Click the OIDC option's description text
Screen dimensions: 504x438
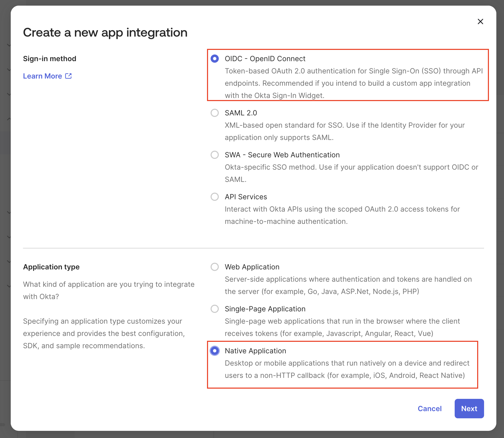click(353, 83)
